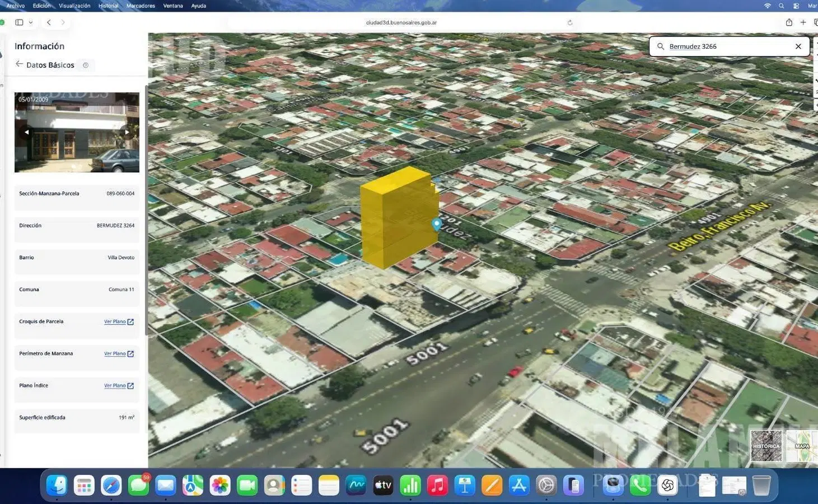This screenshot has height=504, width=818.
Task: Click the 05/01/2009 street photo
Action: pyautogui.click(x=77, y=132)
